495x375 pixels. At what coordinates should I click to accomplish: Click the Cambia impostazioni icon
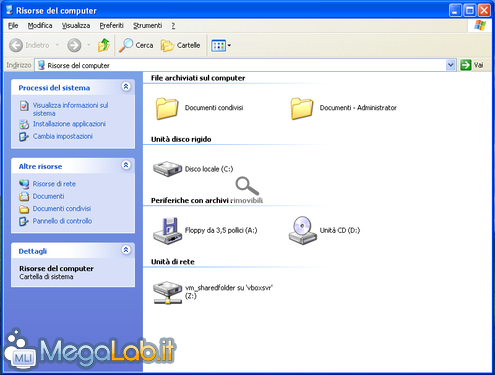[x=24, y=136]
